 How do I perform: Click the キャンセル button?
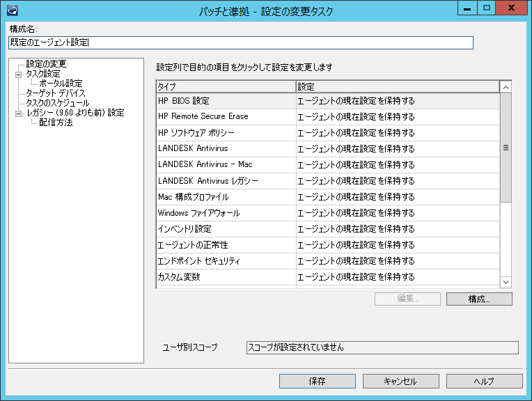coord(400,382)
